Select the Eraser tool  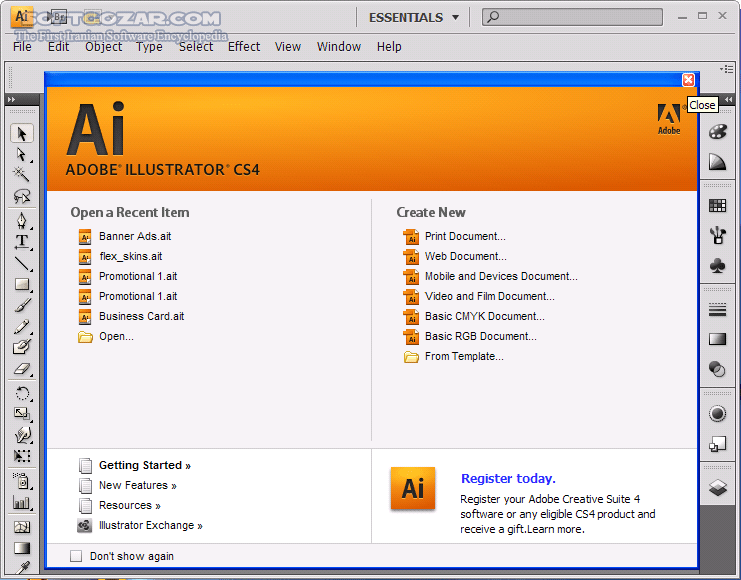(x=22, y=369)
